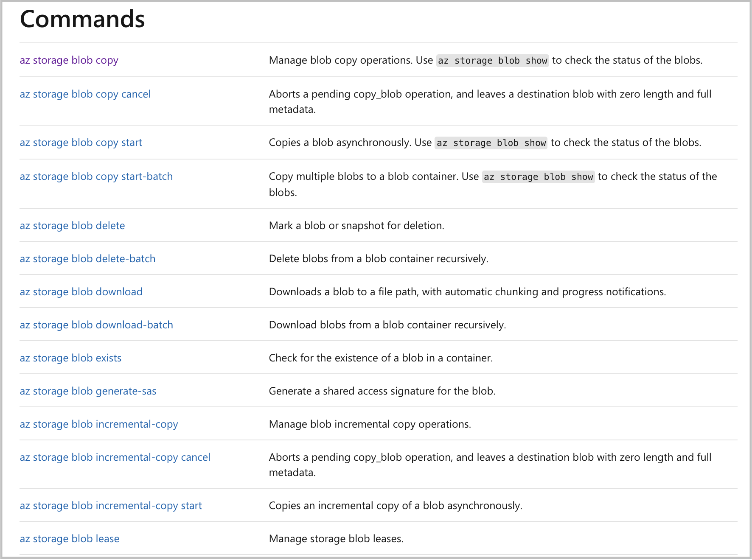The width and height of the screenshot is (752, 560).
Task: Click 'Check for the existence of a blob' text
Action: (381, 358)
